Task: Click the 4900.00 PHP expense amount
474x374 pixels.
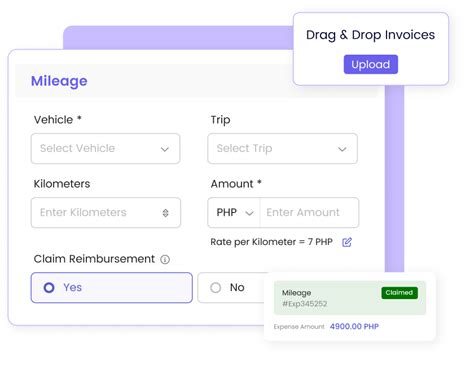Action: (x=354, y=326)
